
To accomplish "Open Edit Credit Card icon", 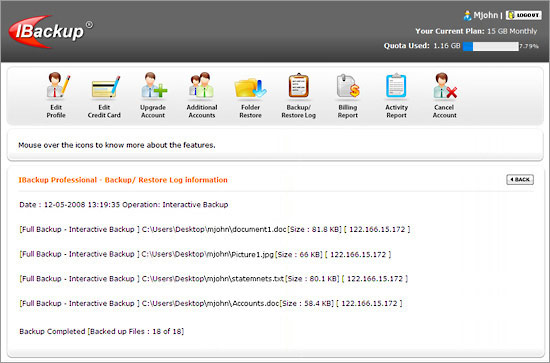I will (x=105, y=87).
